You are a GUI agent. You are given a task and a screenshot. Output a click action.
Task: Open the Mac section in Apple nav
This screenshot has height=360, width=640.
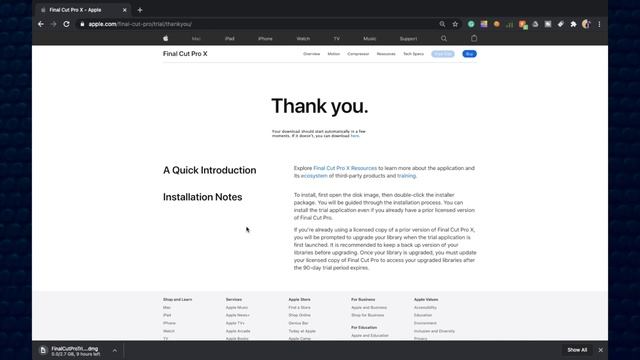(196, 39)
